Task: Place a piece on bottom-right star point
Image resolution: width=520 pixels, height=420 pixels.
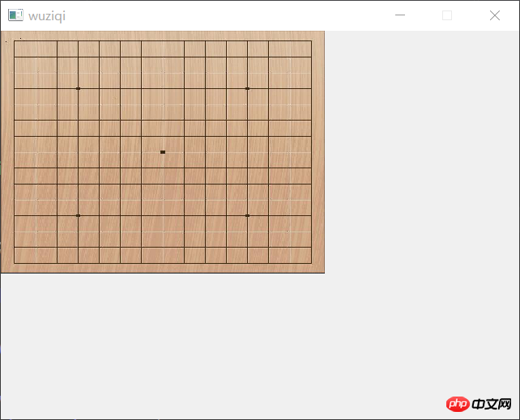Action: 247,215
